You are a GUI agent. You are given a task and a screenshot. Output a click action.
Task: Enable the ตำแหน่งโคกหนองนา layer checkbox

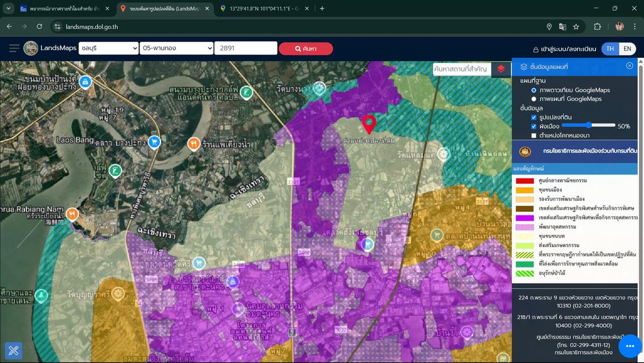tap(534, 136)
